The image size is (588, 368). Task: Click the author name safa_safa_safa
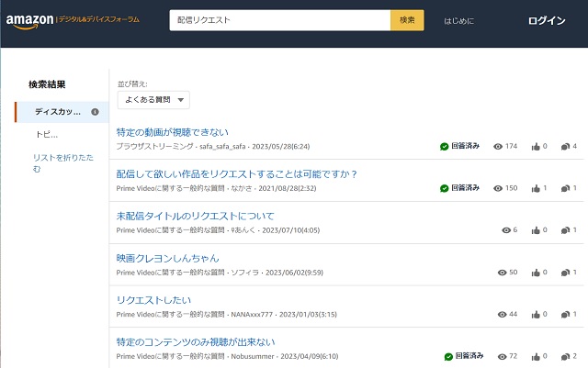[222, 147]
